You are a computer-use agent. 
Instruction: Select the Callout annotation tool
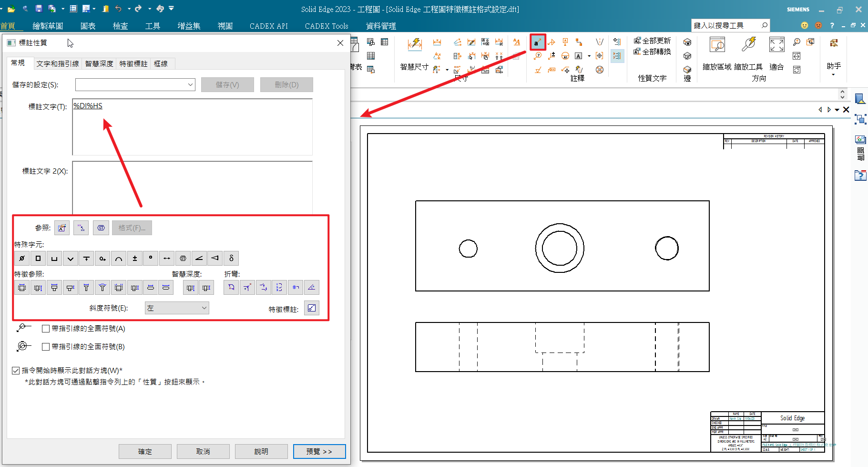tap(538, 42)
